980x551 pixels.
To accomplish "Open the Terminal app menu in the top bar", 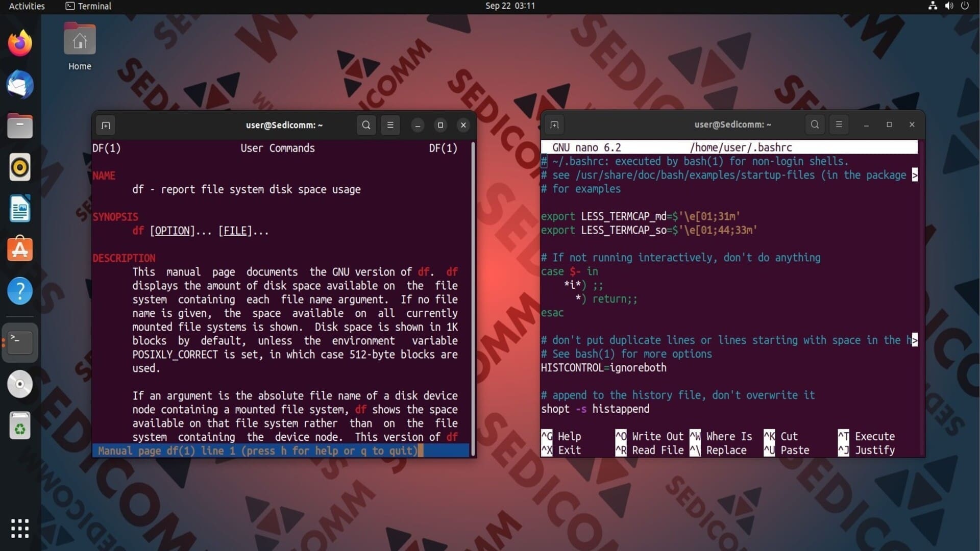I will point(88,6).
